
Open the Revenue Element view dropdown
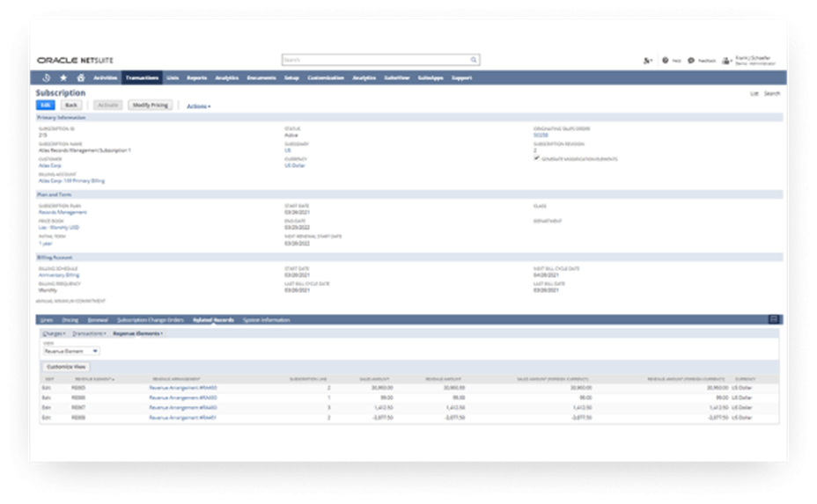[71, 351]
